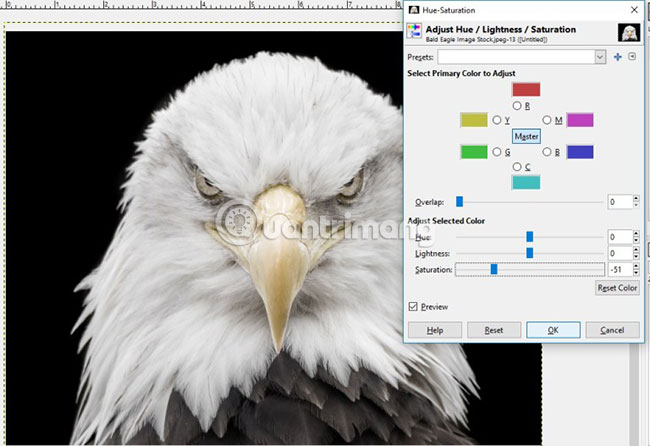
Task: Click the Hue value field
Action: [x=620, y=237]
